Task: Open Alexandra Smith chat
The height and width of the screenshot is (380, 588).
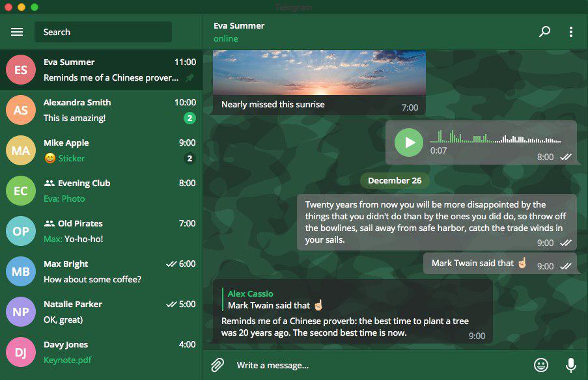Action: pos(101,110)
